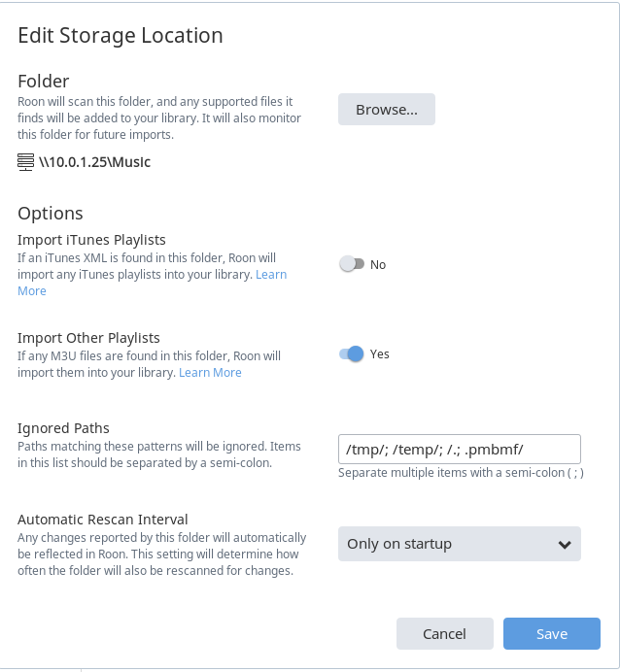The width and height of the screenshot is (620, 672).
Task: Click into the Ignored Paths text field
Action: click(460, 450)
